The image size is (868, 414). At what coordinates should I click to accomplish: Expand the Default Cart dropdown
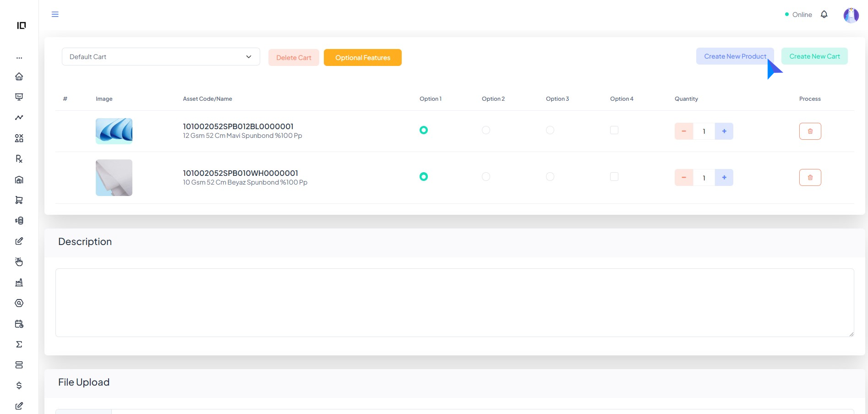(161, 57)
